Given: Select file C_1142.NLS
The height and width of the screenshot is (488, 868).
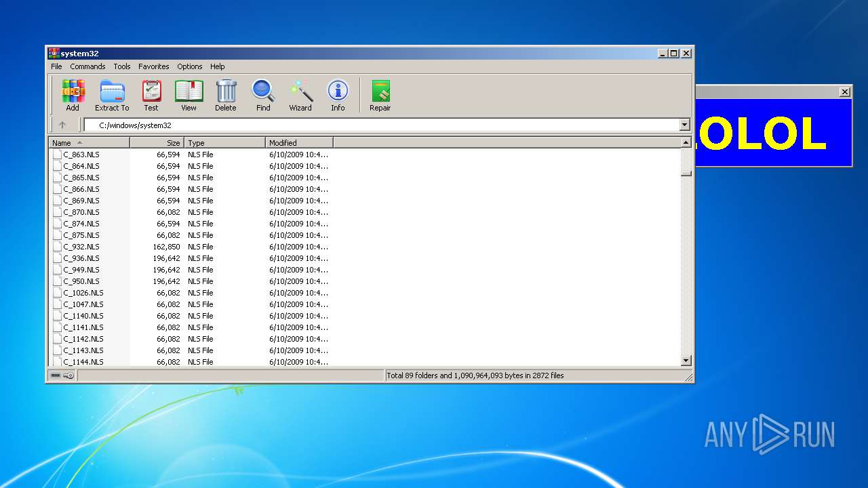Looking at the screenshot, I should 83,339.
